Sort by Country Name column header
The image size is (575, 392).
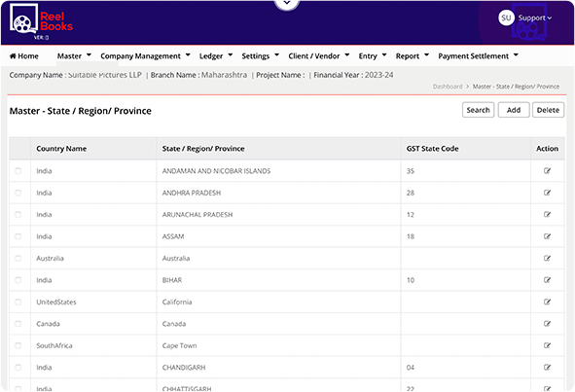(61, 149)
